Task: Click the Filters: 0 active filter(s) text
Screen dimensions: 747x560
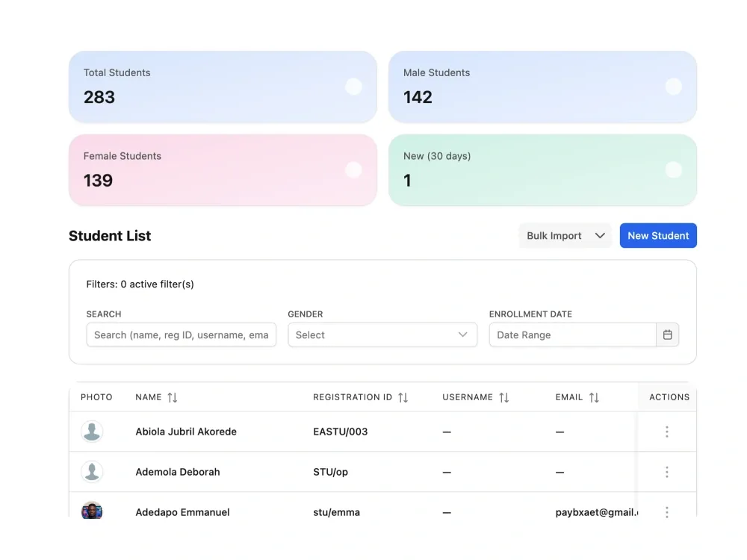Action: pos(140,284)
